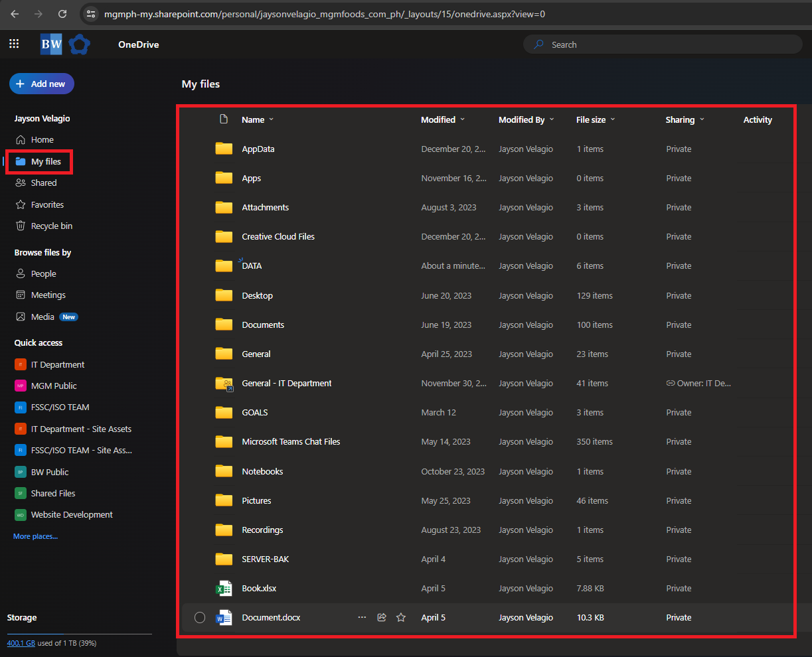
Task: Browse files by Media
Action: pyautogui.click(x=42, y=317)
